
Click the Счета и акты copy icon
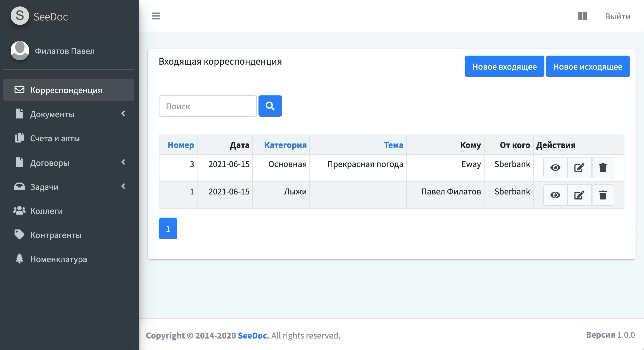pyautogui.click(x=19, y=138)
